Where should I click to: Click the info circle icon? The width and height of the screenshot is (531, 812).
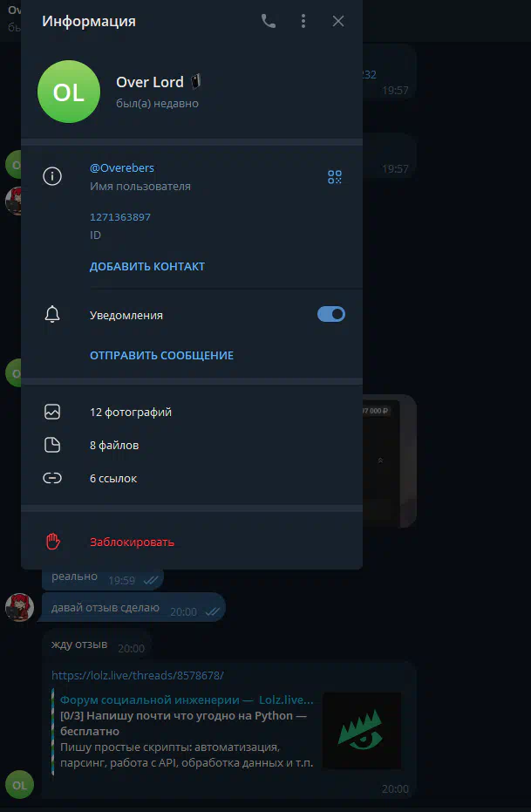click(x=52, y=176)
